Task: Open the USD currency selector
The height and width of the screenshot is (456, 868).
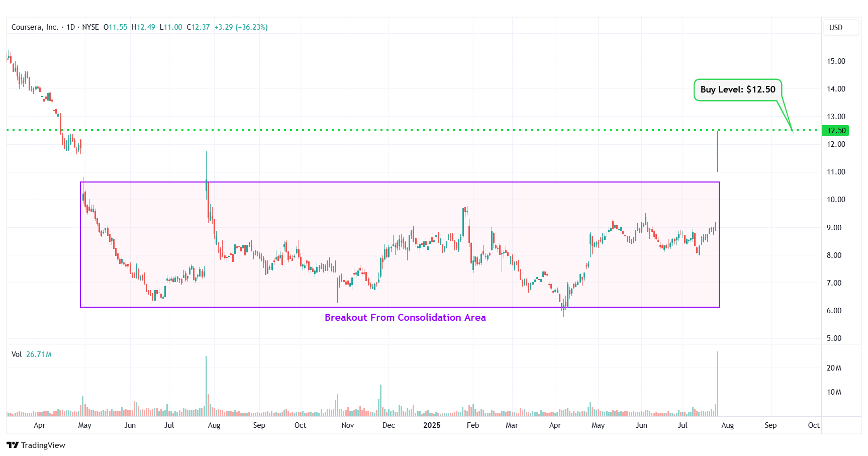Action: point(841,28)
